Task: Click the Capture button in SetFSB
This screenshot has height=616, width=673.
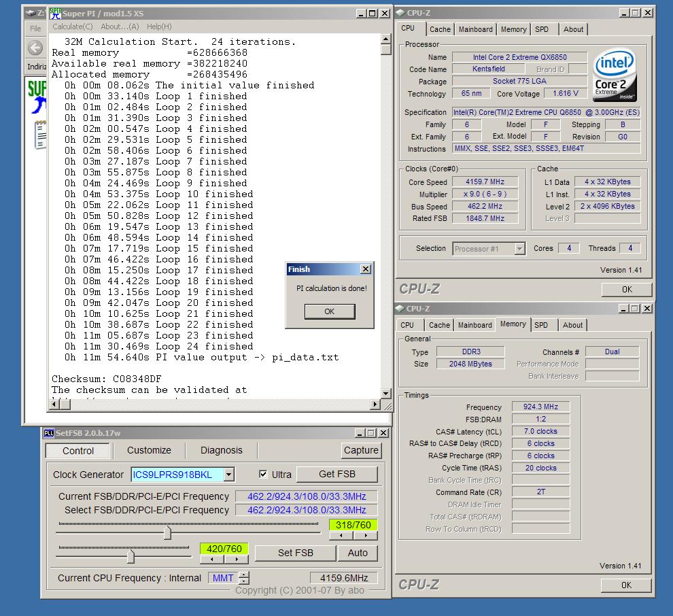Action: click(x=361, y=450)
